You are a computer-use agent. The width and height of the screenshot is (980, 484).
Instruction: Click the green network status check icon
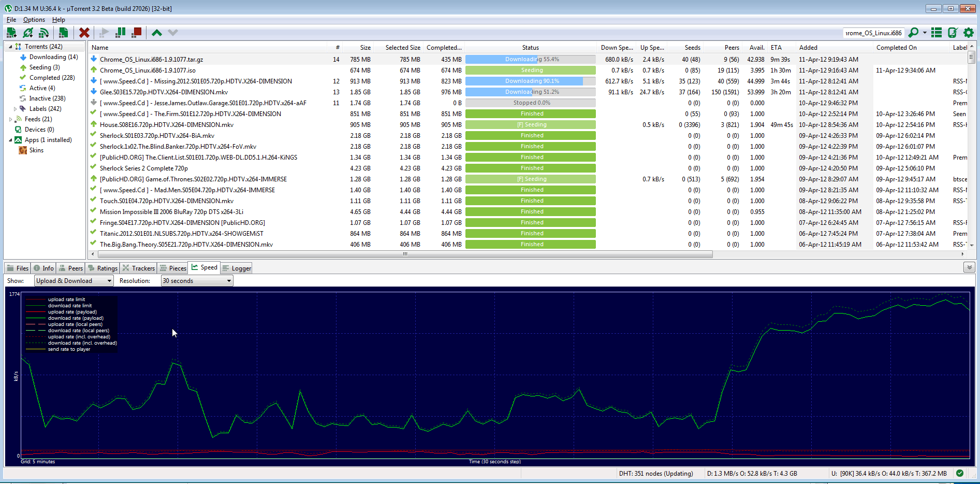tap(960, 473)
